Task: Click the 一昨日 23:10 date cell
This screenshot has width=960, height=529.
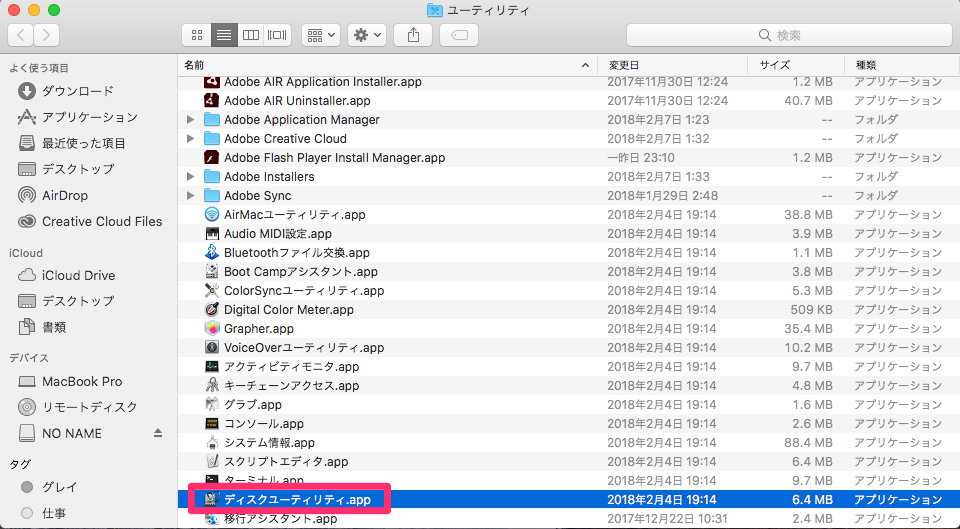Action: (641, 157)
